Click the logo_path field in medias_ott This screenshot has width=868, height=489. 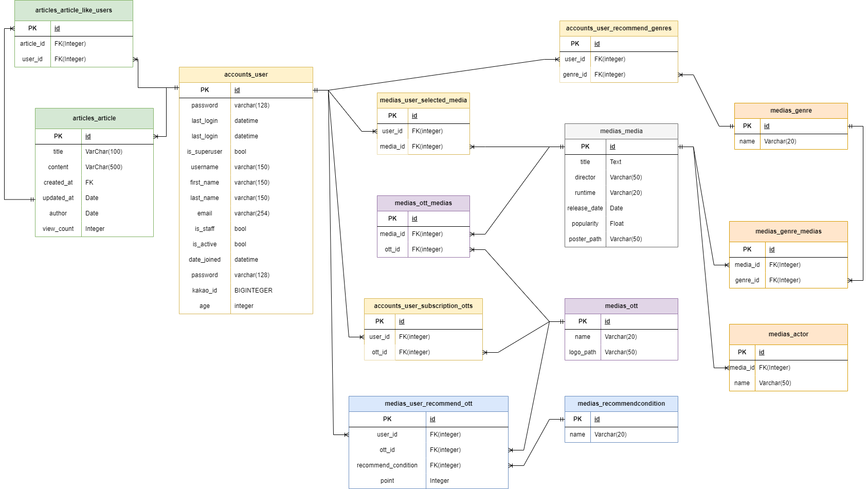(x=583, y=352)
